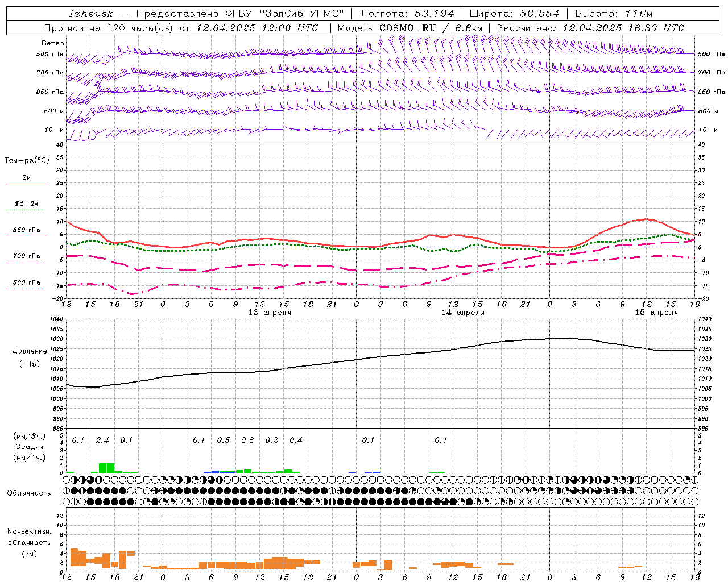Click the station name Izhevsk in header
The height and width of the screenshot is (582, 728).
(92, 14)
